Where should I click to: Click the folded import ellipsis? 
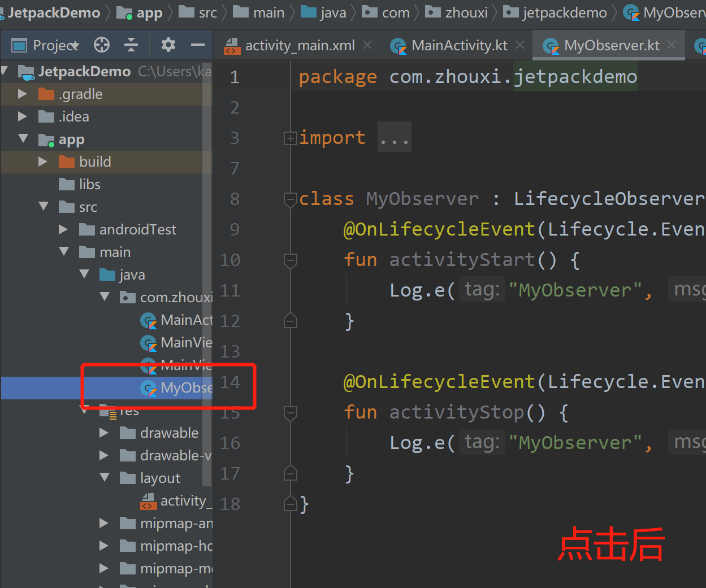[x=394, y=137]
